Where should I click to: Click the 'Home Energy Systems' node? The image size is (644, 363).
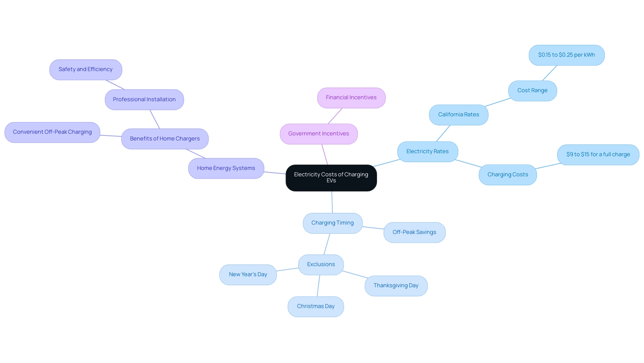pos(226,168)
